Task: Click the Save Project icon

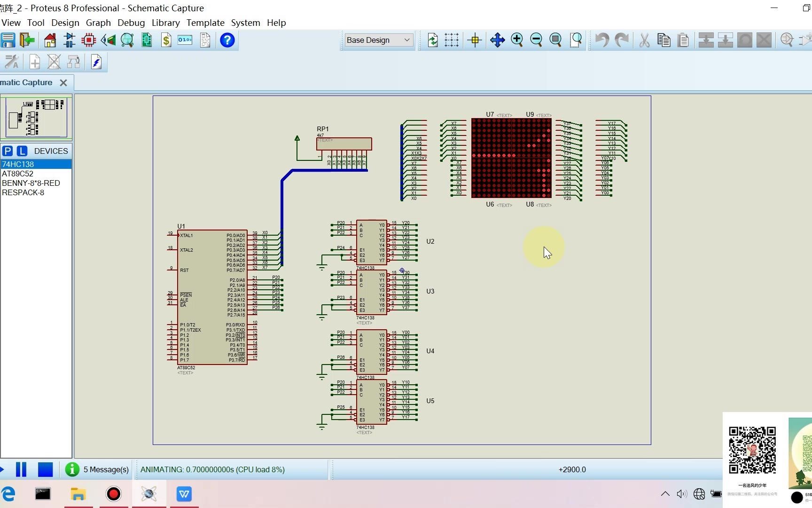Action: [x=8, y=40]
